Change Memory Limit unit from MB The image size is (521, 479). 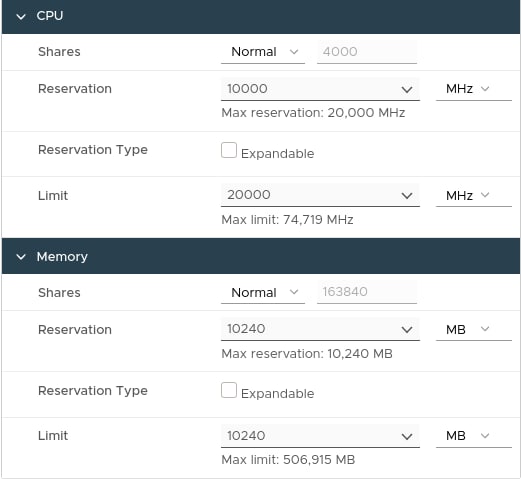coord(474,436)
